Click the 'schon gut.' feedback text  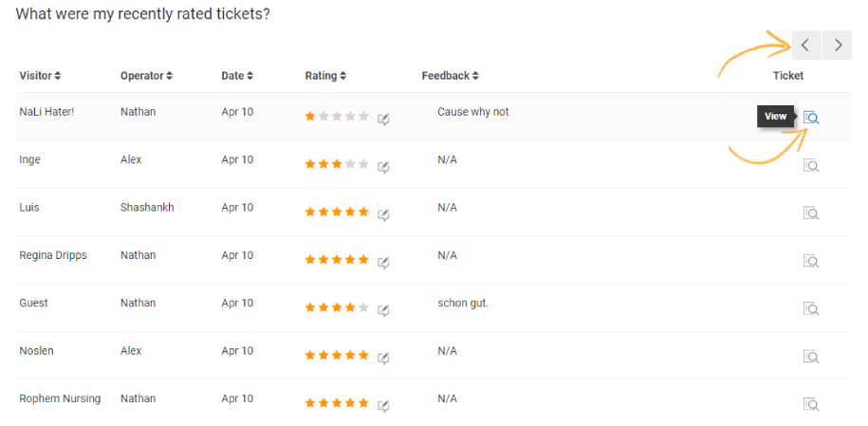tap(463, 304)
